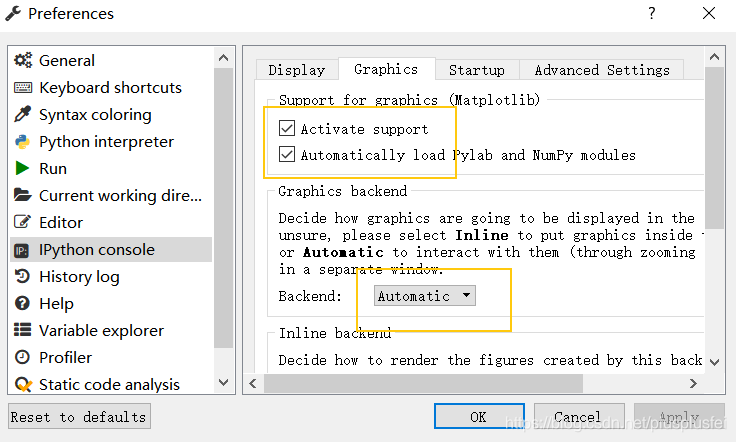Click the History log clock icon
The height and width of the screenshot is (442, 736).
pyautogui.click(x=22, y=276)
